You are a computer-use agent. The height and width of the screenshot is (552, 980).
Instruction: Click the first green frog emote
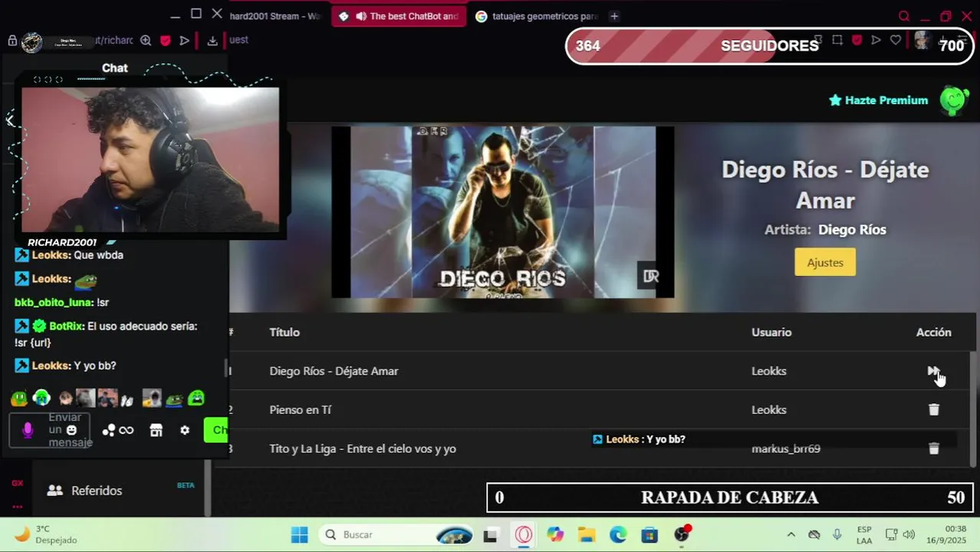pyautogui.click(x=19, y=398)
